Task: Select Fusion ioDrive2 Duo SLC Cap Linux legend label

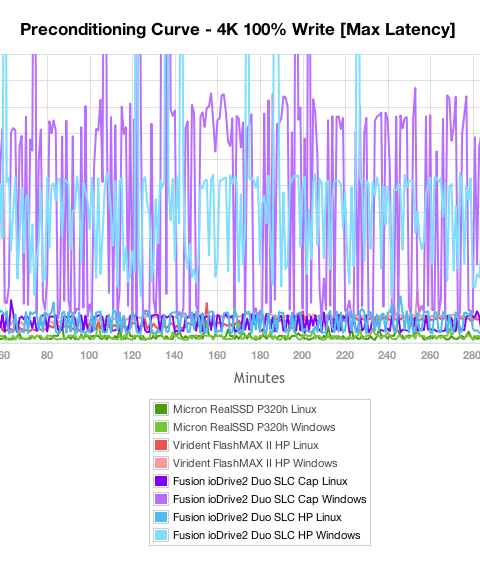Action: (260, 481)
